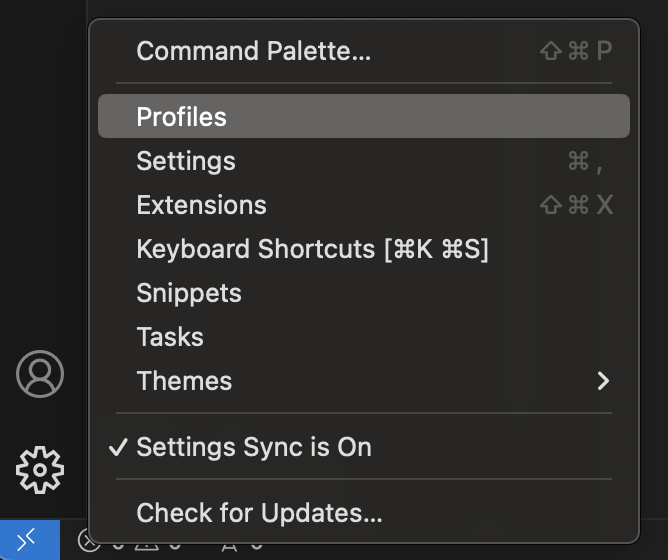Choose Extensions in the menu
The width and height of the screenshot is (668, 560).
201,205
